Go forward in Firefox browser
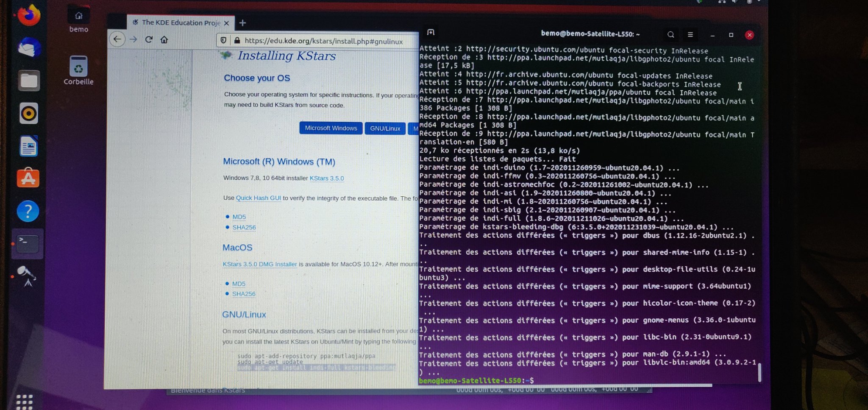The height and width of the screenshot is (410, 868). point(134,39)
